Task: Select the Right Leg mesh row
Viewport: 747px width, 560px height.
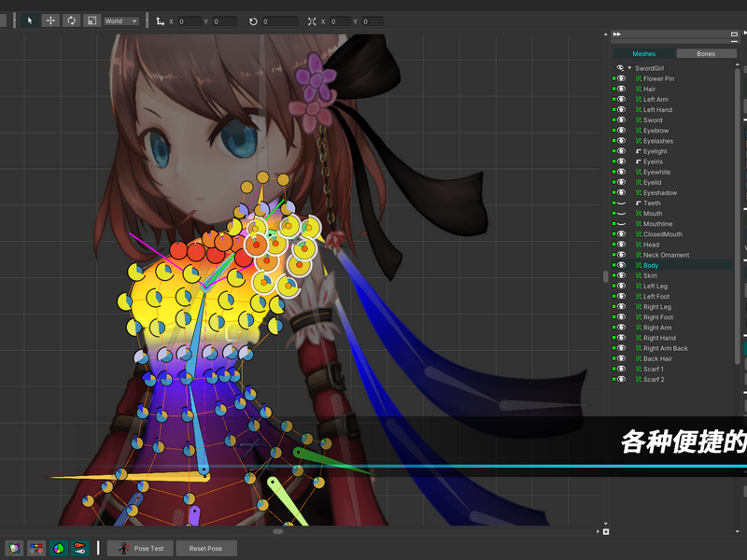Action: (x=673, y=307)
